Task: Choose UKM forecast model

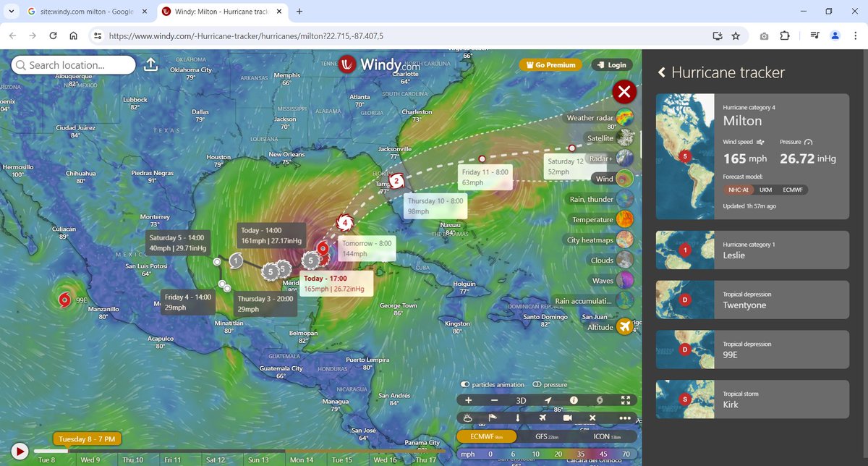Action: pyautogui.click(x=766, y=190)
